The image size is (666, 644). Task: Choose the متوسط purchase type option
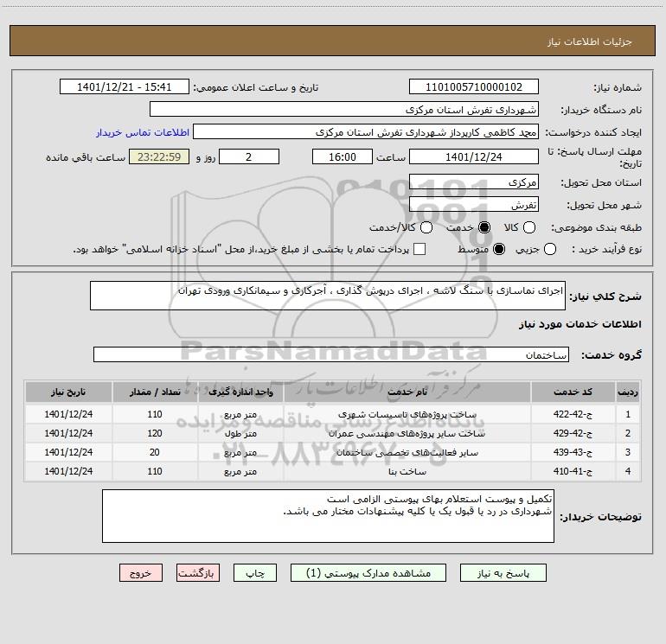499,249
